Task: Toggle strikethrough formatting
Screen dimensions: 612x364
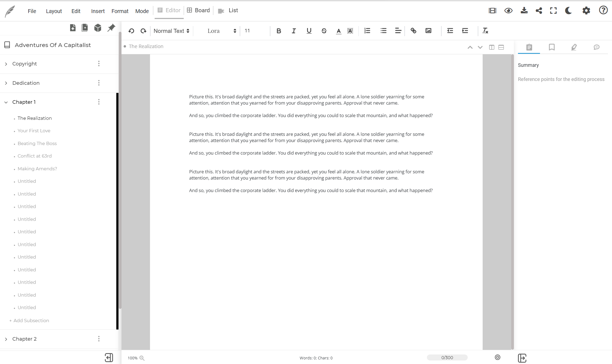Action: pos(324,31)
